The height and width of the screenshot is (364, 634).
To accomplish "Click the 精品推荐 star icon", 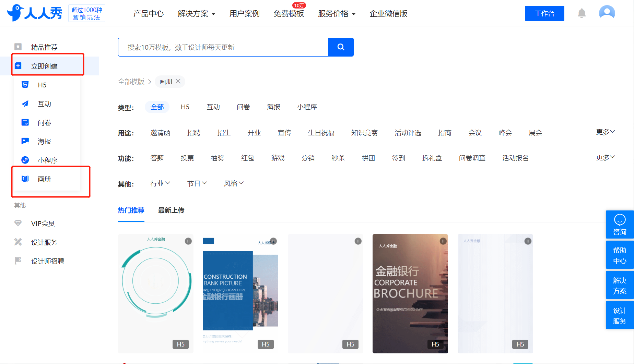I will 18,47.
